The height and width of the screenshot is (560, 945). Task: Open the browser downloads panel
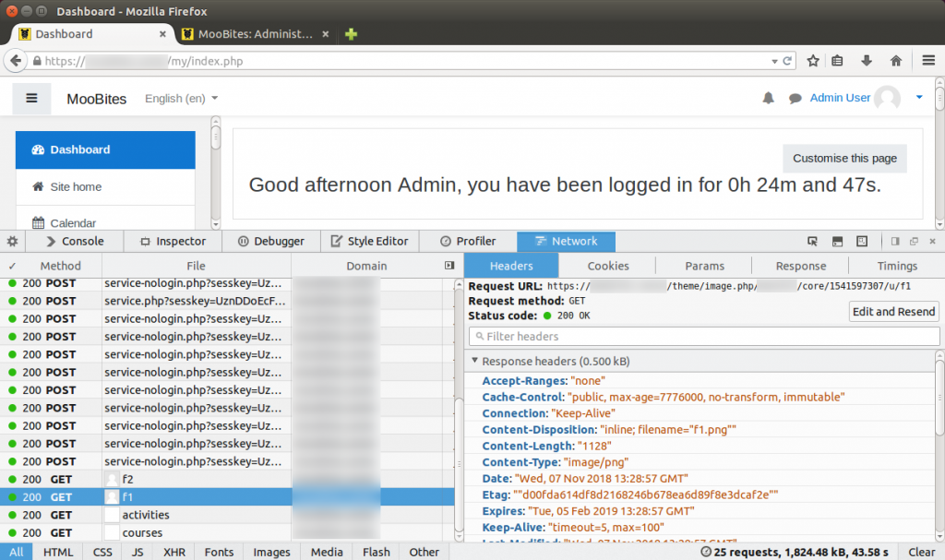866,61
